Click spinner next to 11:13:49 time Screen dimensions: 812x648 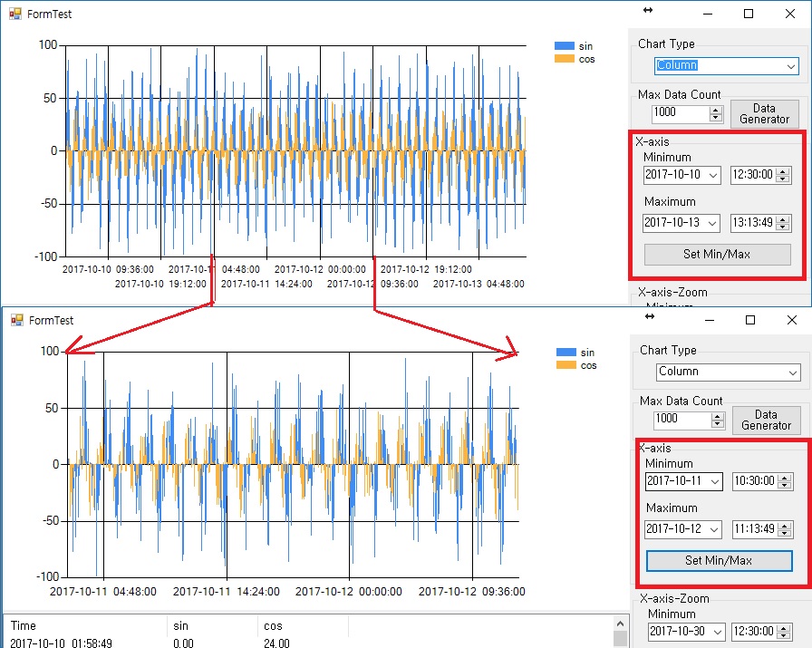785,529
